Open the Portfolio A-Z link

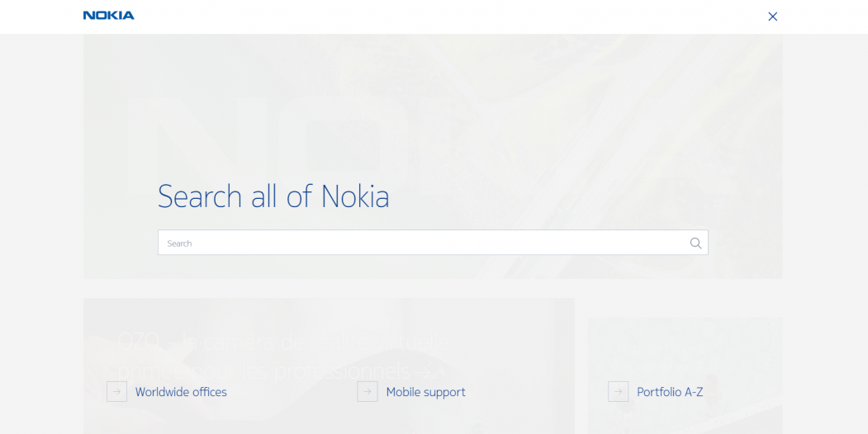click(x=670, y=392)
